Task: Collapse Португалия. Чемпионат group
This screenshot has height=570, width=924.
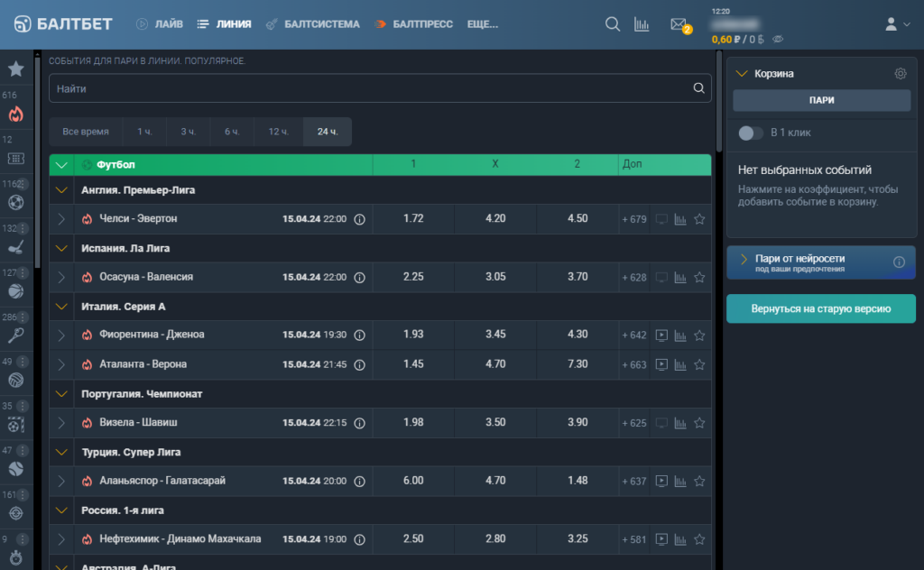Action: pos(61,394)
